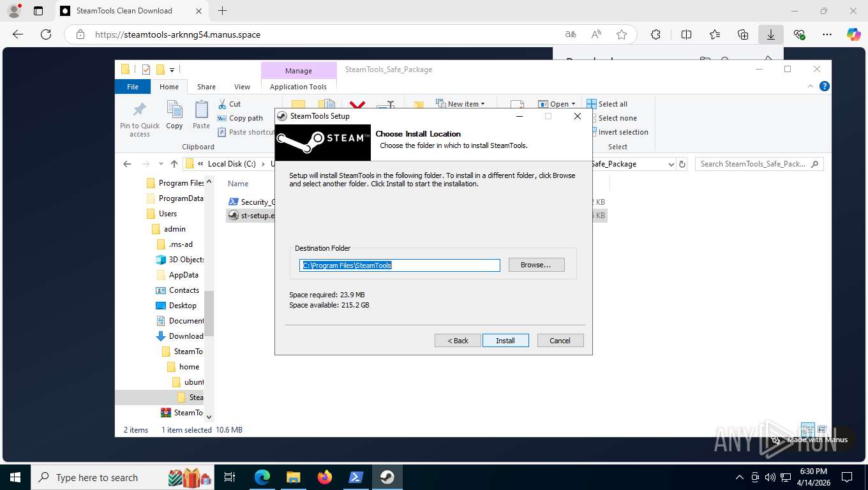Viewport: 868px width, 490px height.
Task: Click Browse to choose destination folder
Action: 536,265
